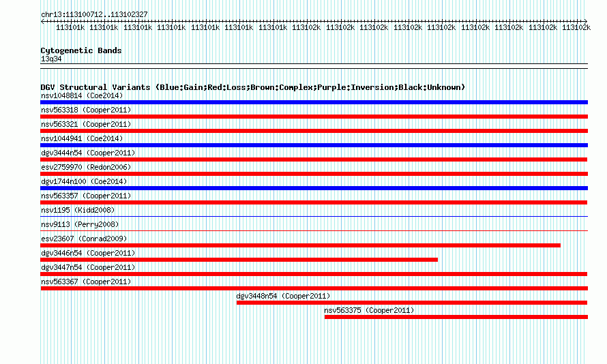Select the 13q34 band label
607x364 pixels.
point(51,59)
